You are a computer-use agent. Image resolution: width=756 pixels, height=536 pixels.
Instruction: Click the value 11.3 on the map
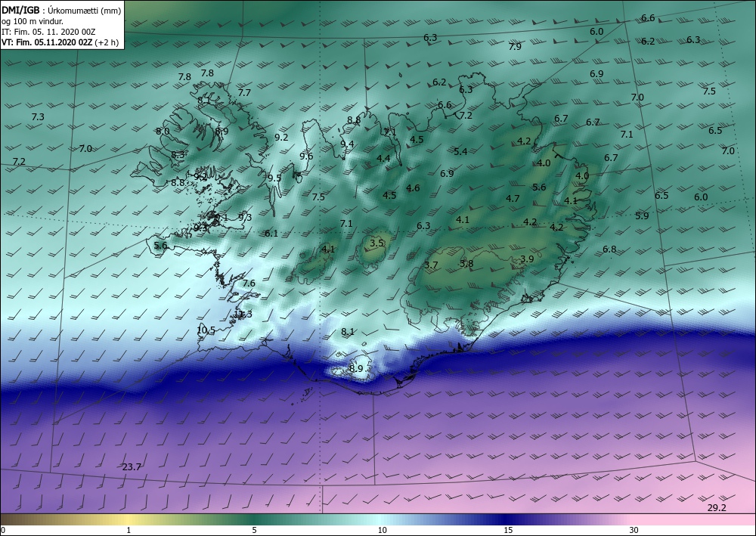(243, 314)
